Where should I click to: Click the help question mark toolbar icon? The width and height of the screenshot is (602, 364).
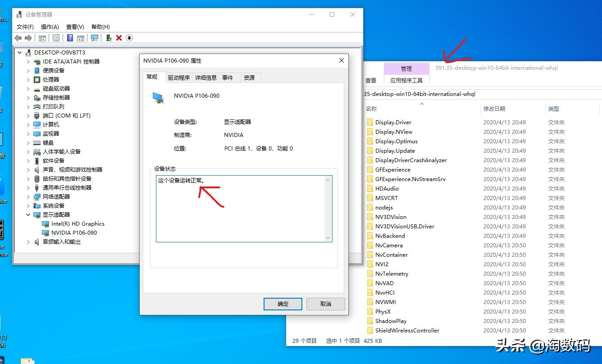(70, 38)
